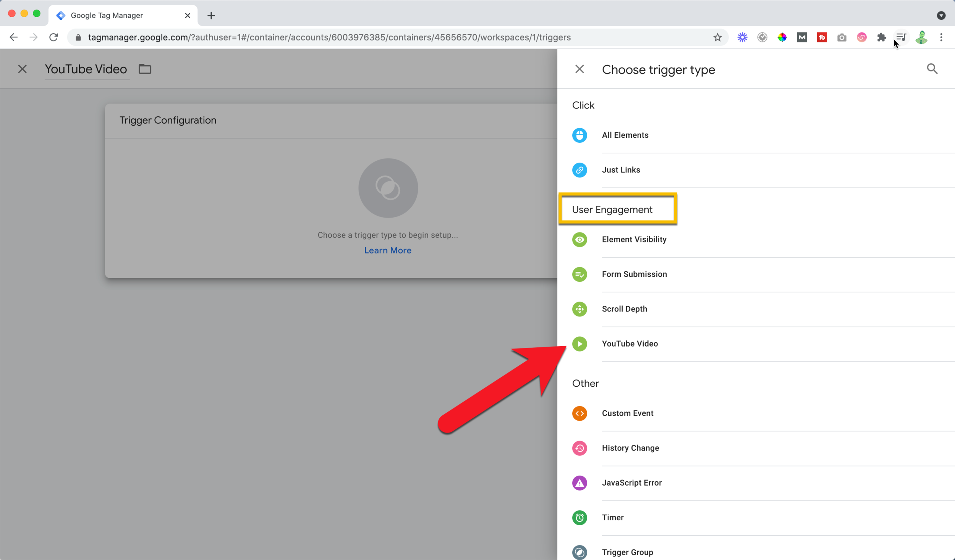This screenshot has height=560, width=955.
Task: Pick the Timer trigger clock icon
Action: click(579, 517)
